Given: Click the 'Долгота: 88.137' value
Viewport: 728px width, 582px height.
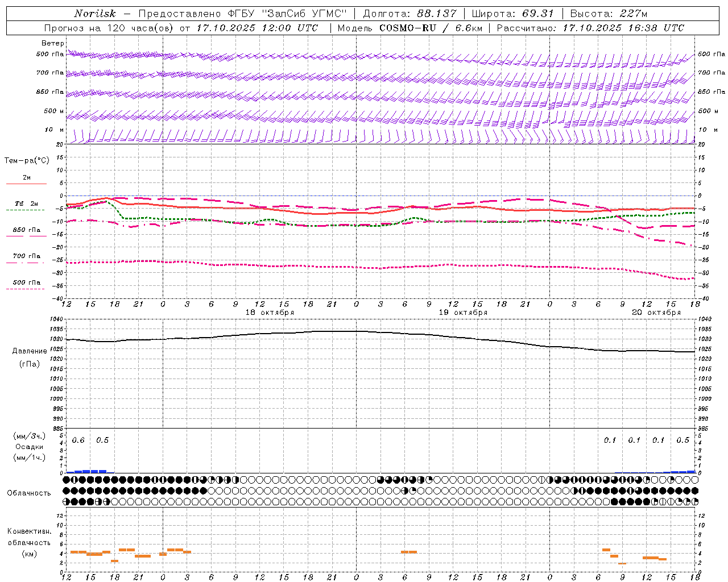Looking at the screenshot, I should click(409, 14).
